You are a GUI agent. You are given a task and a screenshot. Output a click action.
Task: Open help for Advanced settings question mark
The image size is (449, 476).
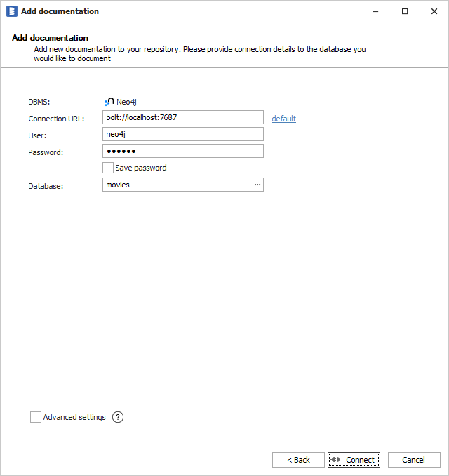pyautogui.click(x=118, y=417)
